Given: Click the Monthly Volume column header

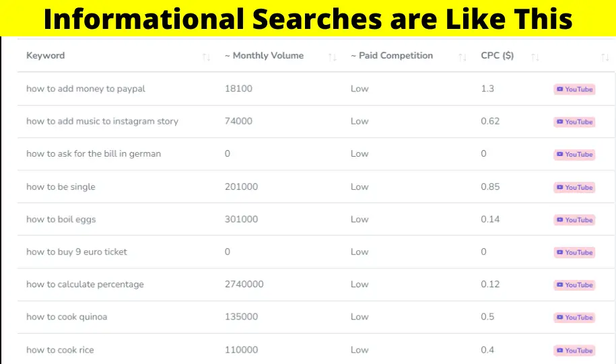Looking at the screenshot, I should click(x=264, y=55).
